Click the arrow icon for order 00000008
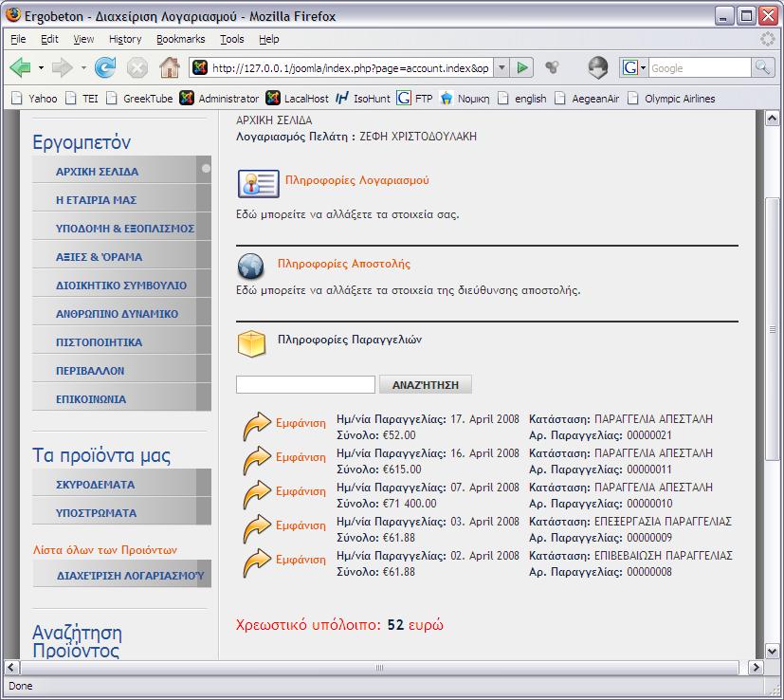The image size is (784, 700). click(x=257, y=562)
